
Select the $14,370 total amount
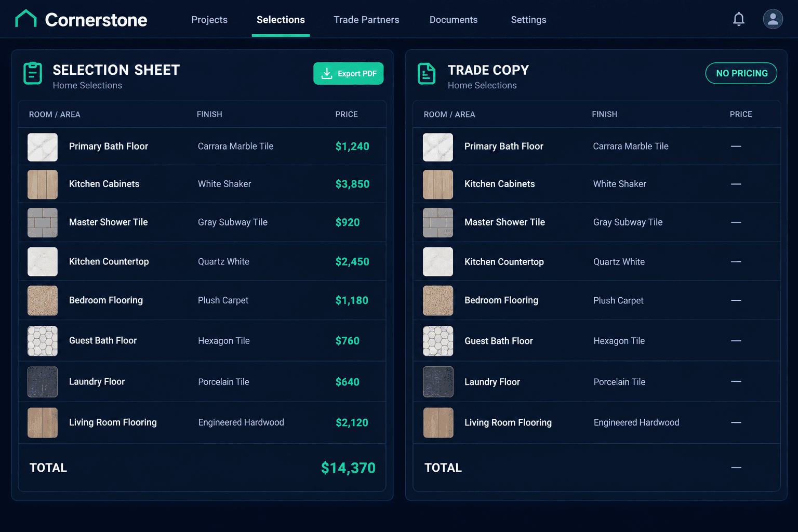tap(348, 468)
